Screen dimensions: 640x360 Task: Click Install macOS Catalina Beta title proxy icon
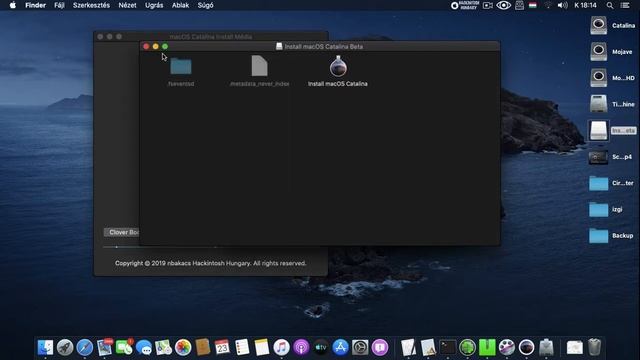click(279, 47)
